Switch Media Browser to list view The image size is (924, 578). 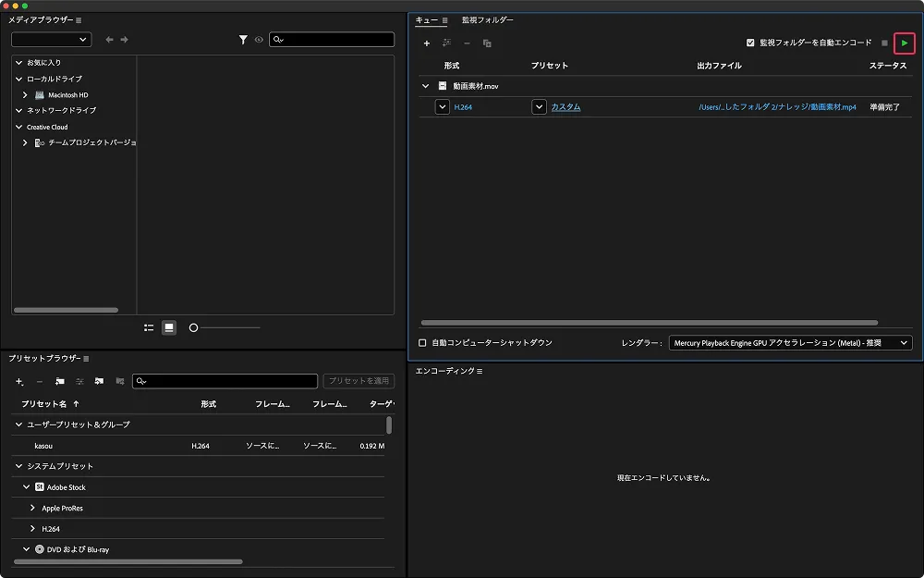pyautogui.click(x=149, y=327)
